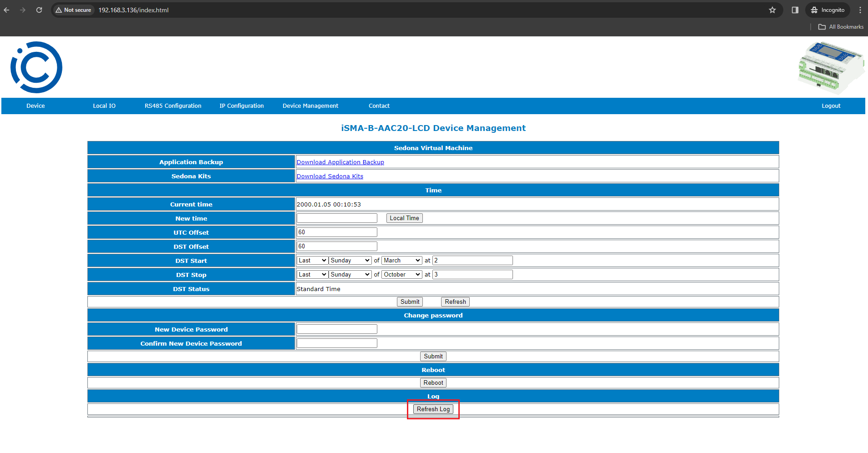
Task: Open the Chrome three-dot menu
Action: coord(860,10)
